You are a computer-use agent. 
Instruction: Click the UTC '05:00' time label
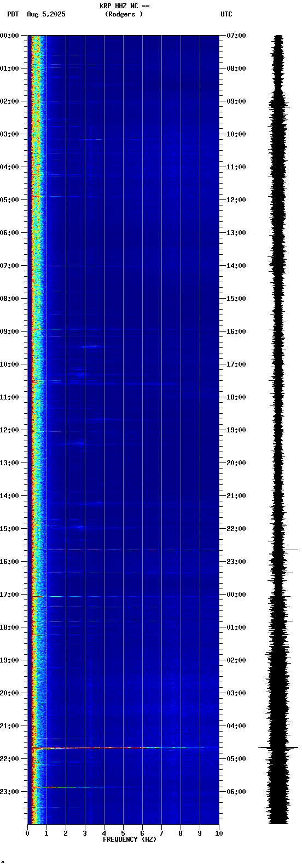[236, 759]
